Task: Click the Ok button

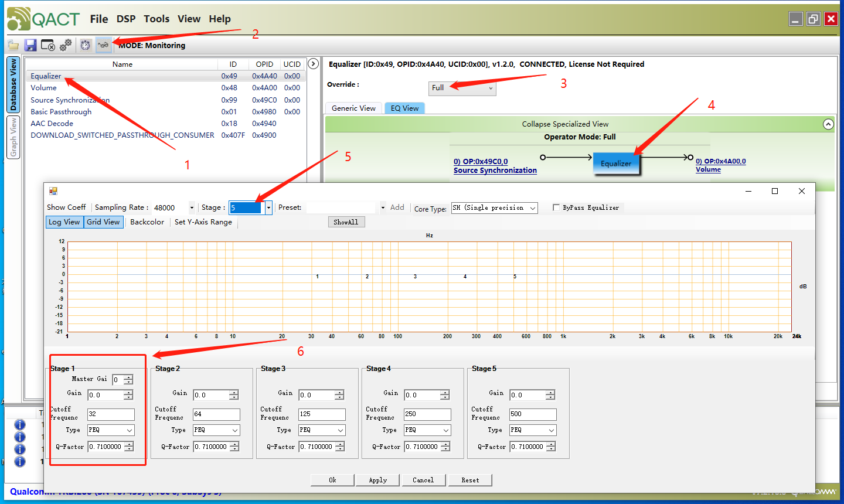Action: click(332, 480)
